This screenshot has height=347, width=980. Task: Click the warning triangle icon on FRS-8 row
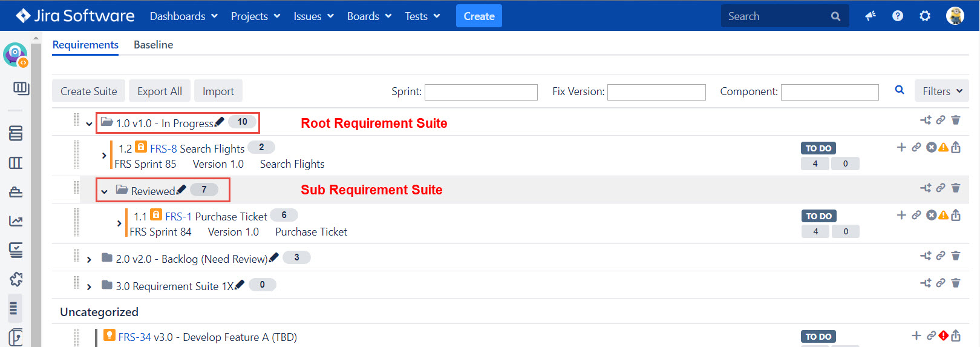pyautogui.click(x=944, y=147)
